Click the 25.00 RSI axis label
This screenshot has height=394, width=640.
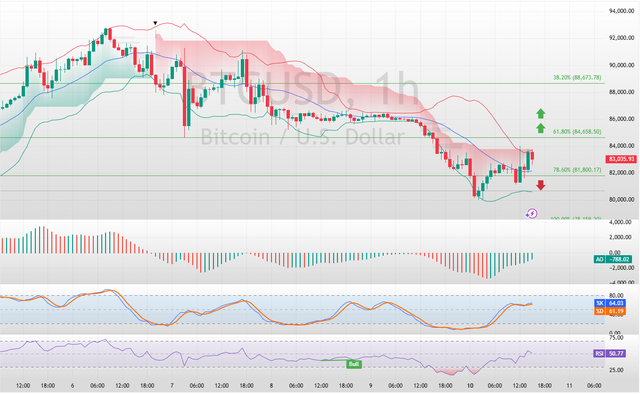[616, 370]
